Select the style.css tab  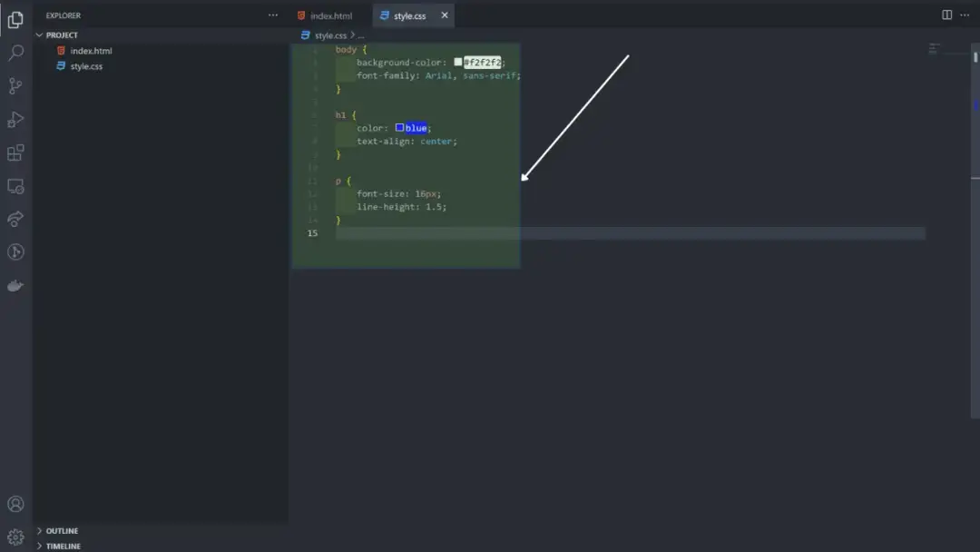tap(410, 15)
